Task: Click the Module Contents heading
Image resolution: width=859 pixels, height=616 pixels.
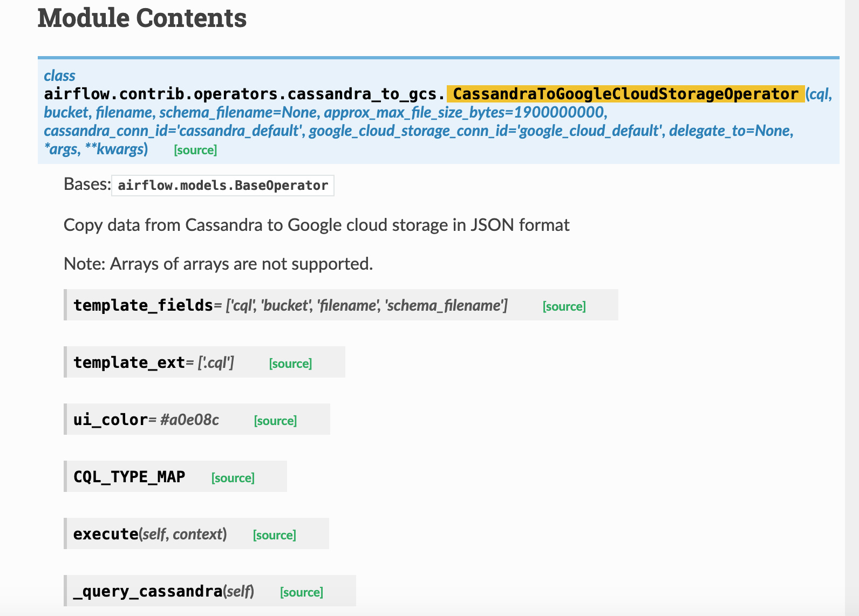Action: point(142,18)
